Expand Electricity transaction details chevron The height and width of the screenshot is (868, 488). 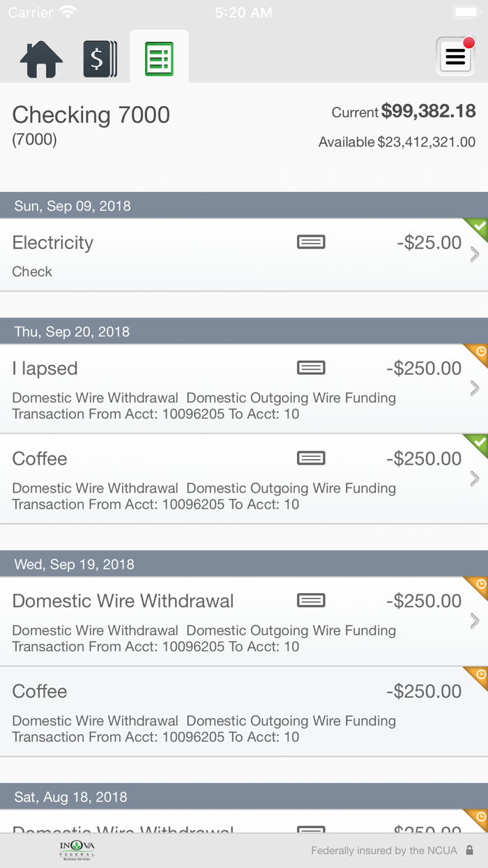[x=475, y=255]
